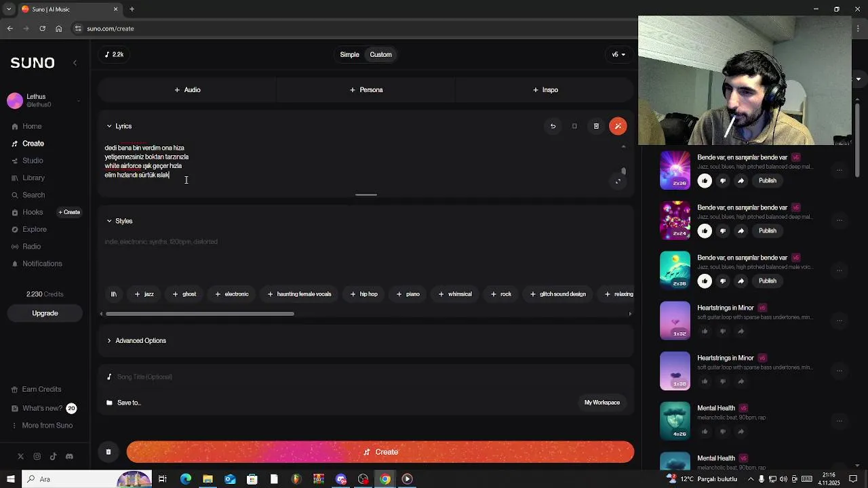Expand the lyrics editor to fullscreen
Viewport: 868px width, 488px height.
618,181
